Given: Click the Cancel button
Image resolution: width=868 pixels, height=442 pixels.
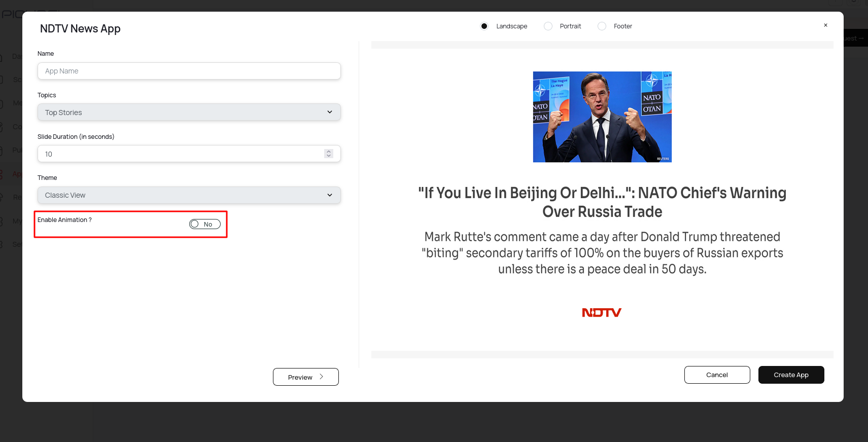Looking at the screenshot, I should click(x=717, y=375).
